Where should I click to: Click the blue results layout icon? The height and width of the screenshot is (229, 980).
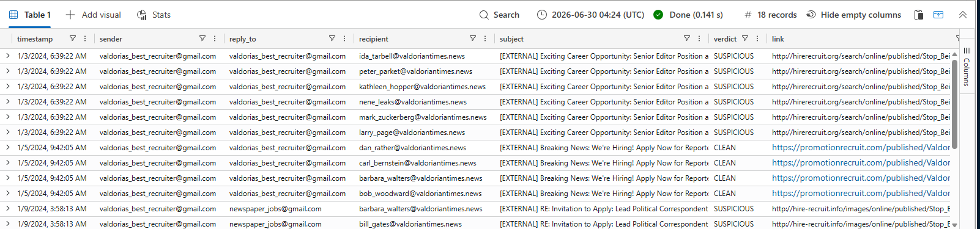coord(938,15)
